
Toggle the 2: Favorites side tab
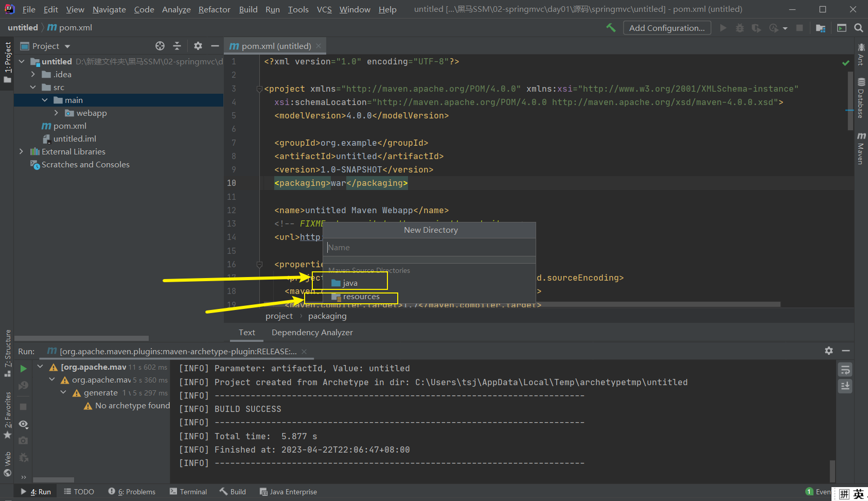click(7, 416)
